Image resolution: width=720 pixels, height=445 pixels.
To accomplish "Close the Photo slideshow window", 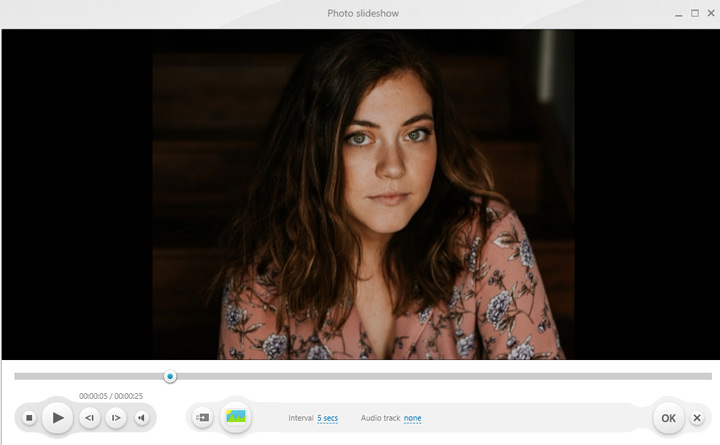I will (711, 13).
